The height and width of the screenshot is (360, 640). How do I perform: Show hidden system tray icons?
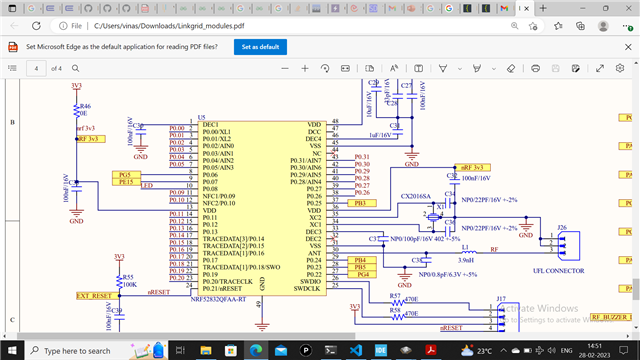[504, 351]
